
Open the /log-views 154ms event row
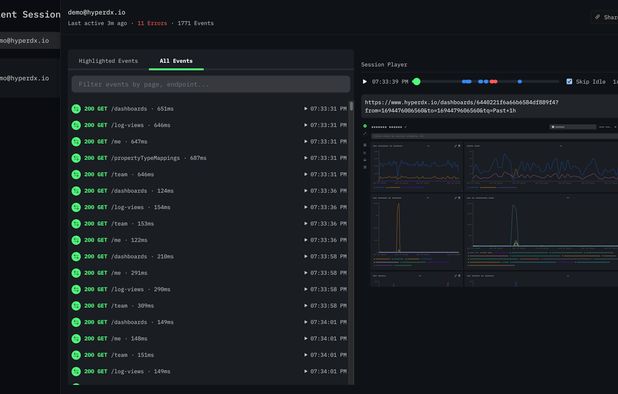click(x=209, y=207)
